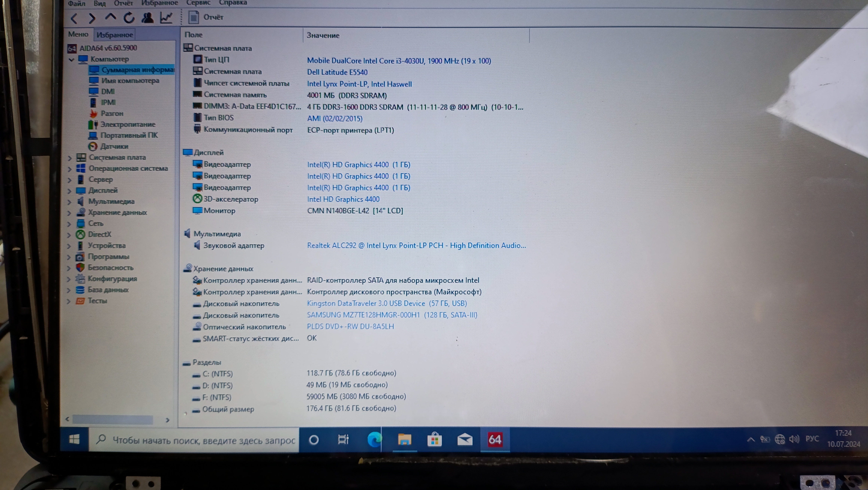Image resolution: width=868 pixels, height=490 pixels.
Task: Click the Устройства devices icon in tree
Action: pyautogui.click(x=80, y=246)
